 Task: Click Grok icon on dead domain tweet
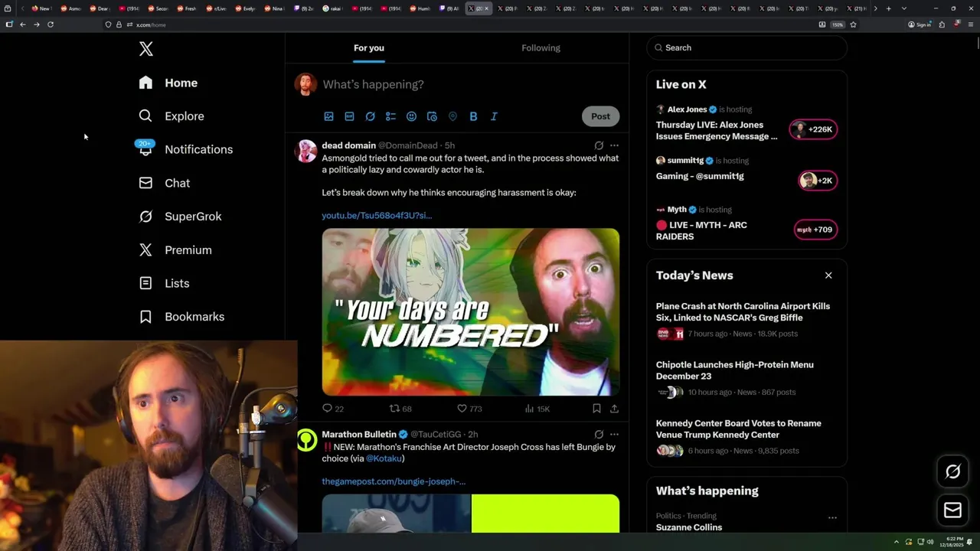[599, 145]
